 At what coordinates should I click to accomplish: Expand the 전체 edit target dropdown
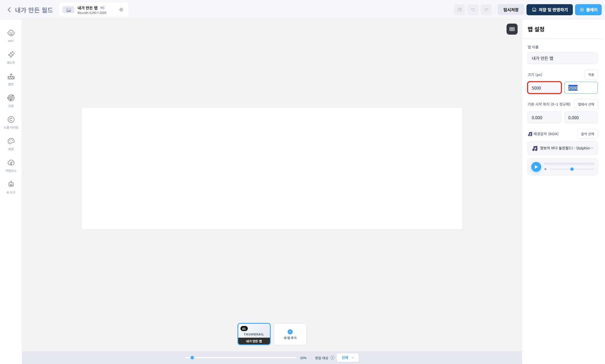pos(347,358)
